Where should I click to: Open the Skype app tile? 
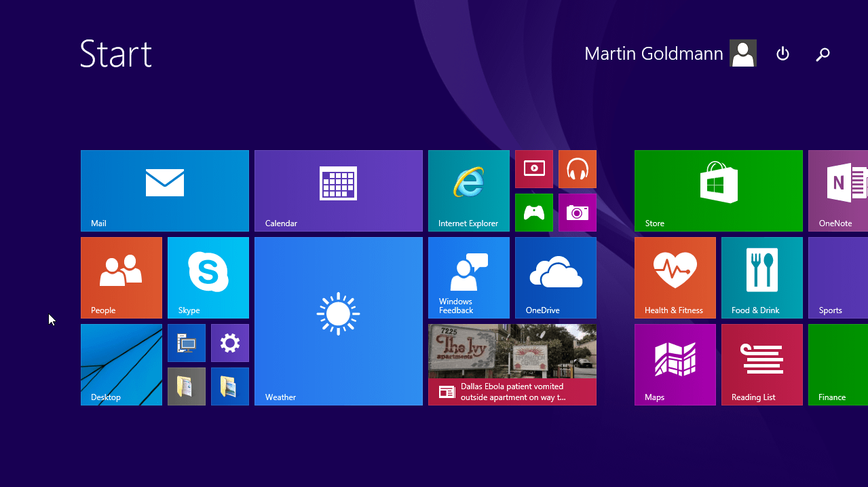[x=208, y=277]
